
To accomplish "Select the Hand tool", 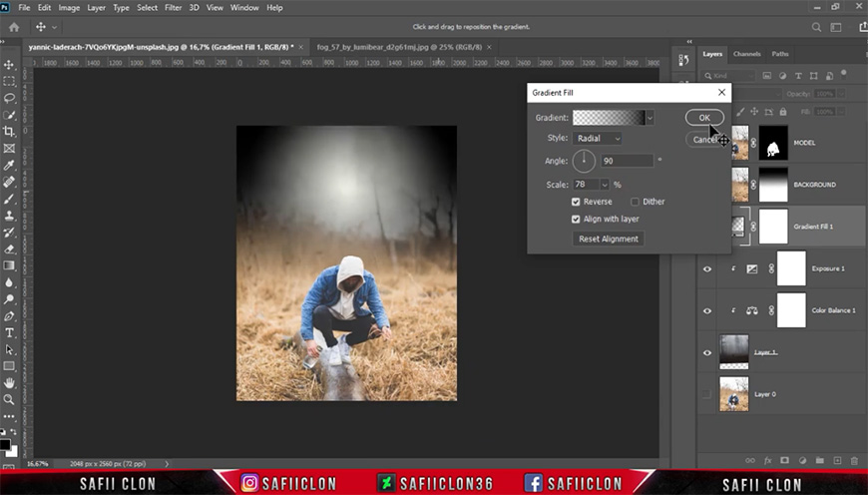I will click(x=9, y=383).
